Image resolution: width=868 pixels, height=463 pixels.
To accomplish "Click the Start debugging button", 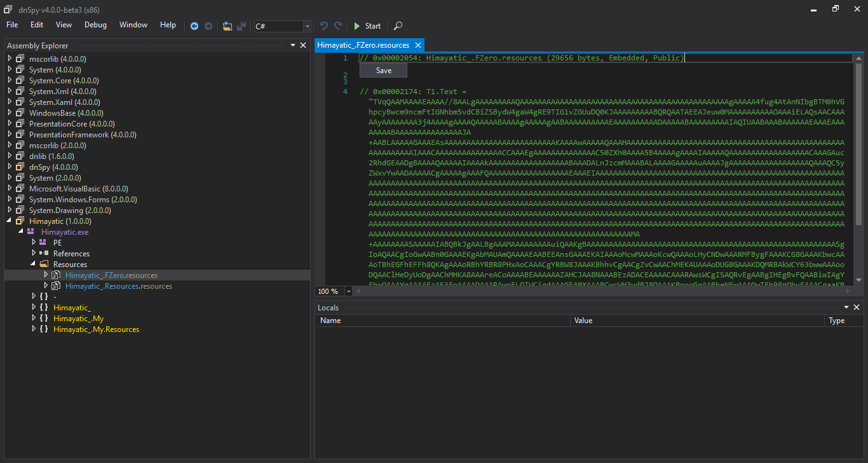I will (x=367, y=26).
